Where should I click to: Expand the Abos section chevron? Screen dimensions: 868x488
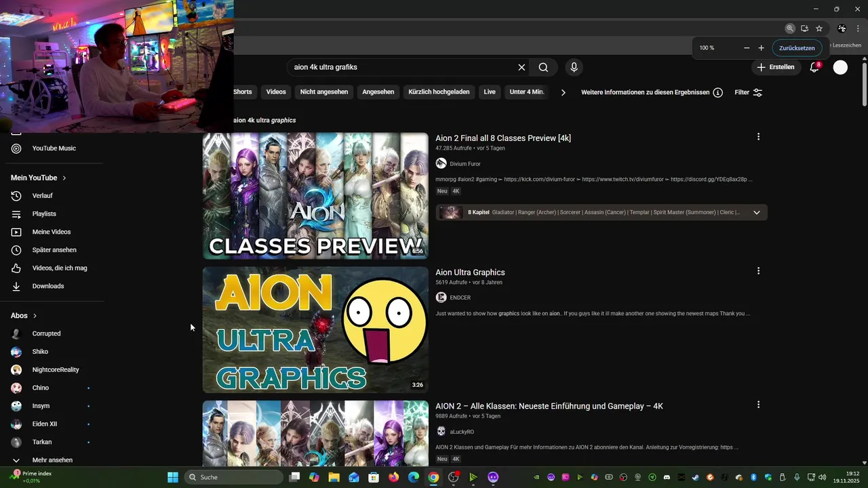point(35,316)
